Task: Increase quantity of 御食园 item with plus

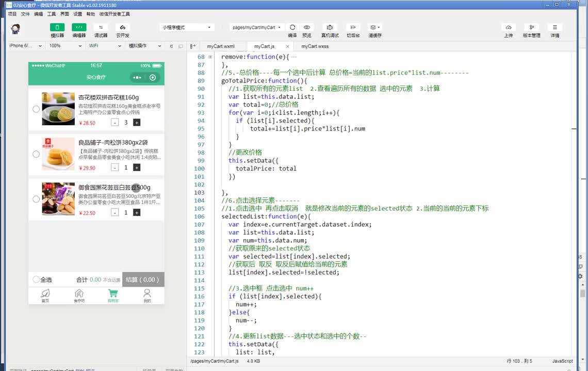Action: click(137, 212)
